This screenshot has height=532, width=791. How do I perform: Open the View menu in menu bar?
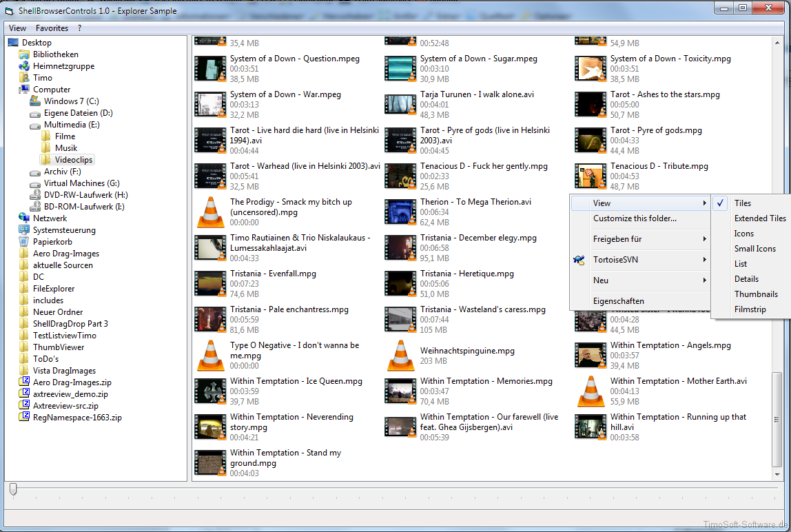point(18,28)
